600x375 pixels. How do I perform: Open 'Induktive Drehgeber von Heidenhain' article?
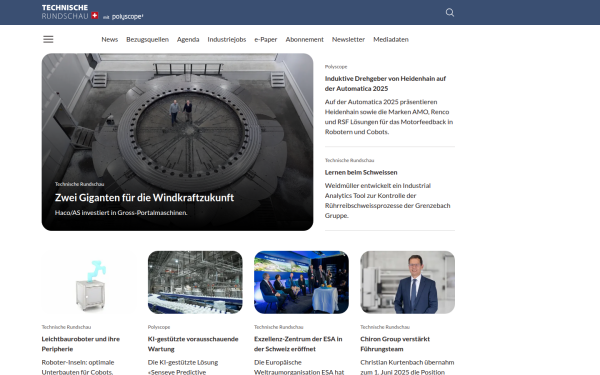pyautogui.click(x=385, y=83)
